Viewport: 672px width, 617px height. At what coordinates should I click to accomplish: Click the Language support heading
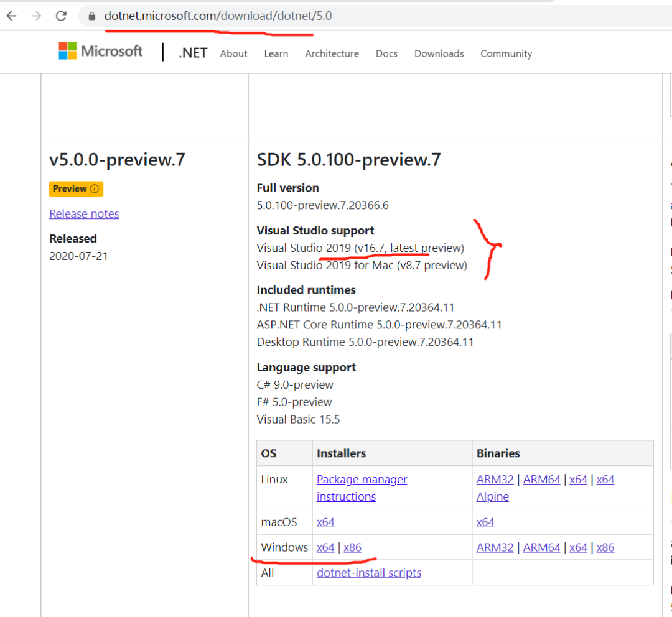306,368
